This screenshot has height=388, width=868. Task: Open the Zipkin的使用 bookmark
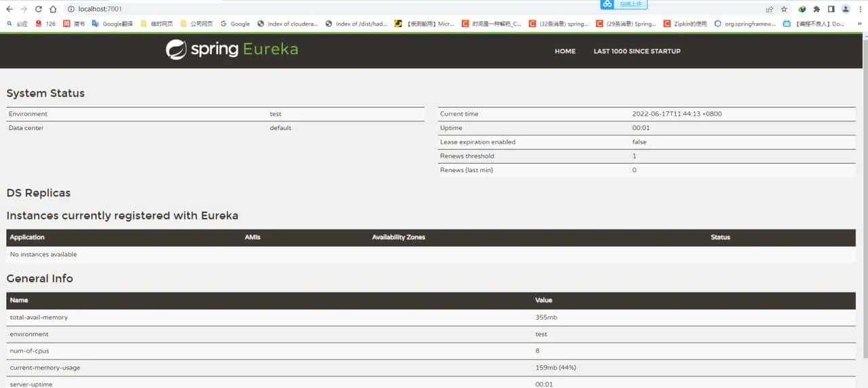686,24
